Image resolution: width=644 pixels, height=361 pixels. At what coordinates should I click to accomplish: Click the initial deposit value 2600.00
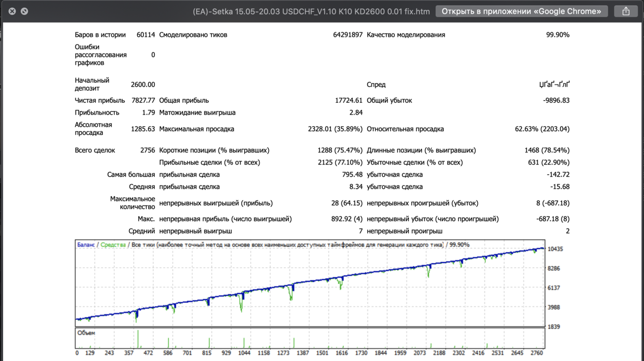[143, 85]
